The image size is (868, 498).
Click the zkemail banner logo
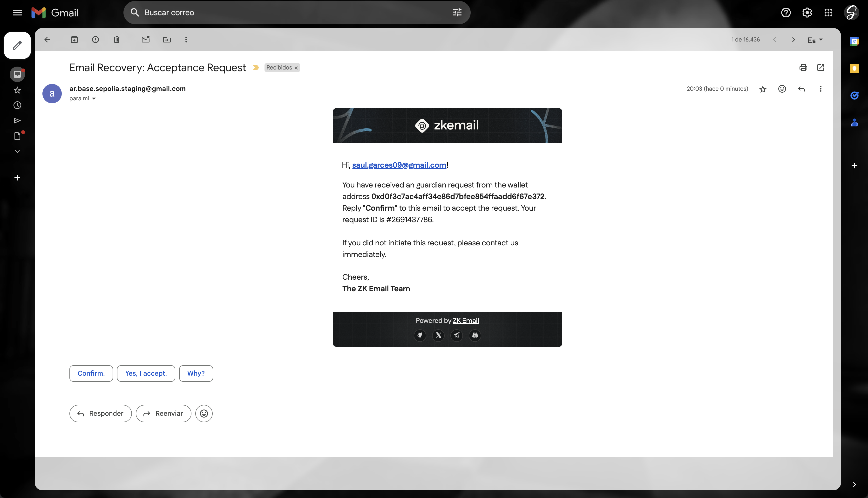tap(447, 125)
